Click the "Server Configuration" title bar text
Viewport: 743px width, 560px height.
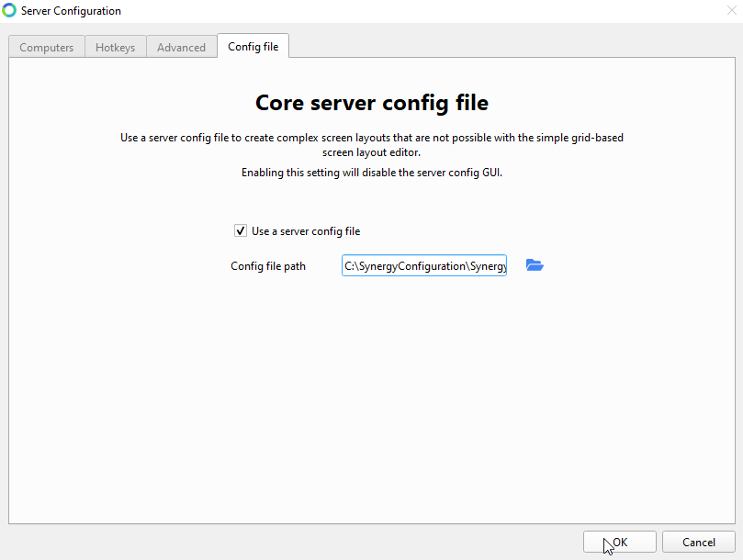click(x=71, y=11)
